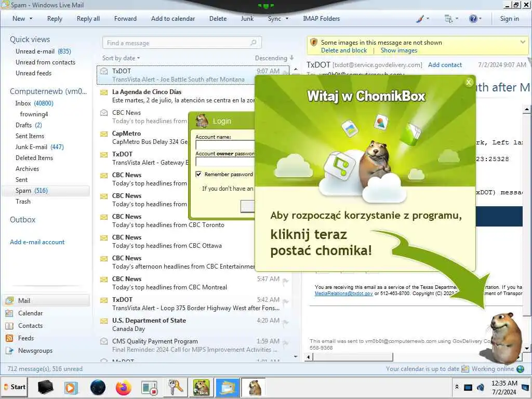Click the Working online globe icon in status bar
This screenshot has width=532, height=399.
point(520,369)
